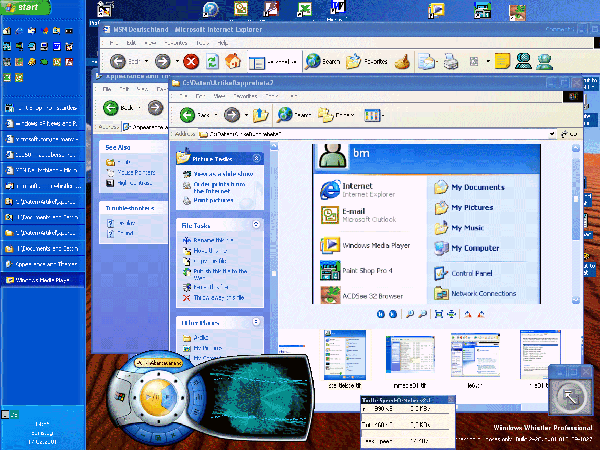Refresh the MSN Deutschland page

(x=212, y=61)
